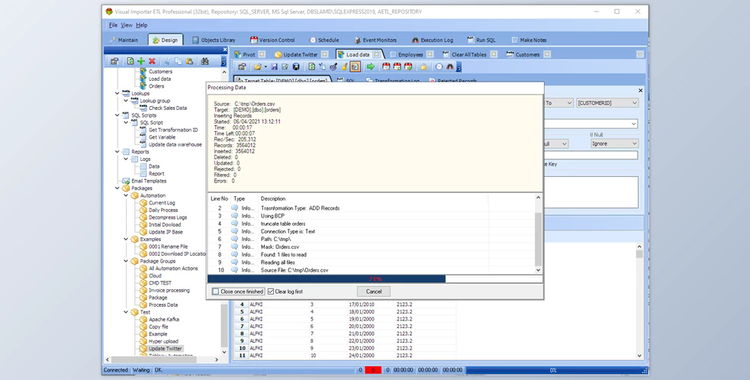Click the black database save icon
This screenshot has height=380, width=750.
(296, 67)
